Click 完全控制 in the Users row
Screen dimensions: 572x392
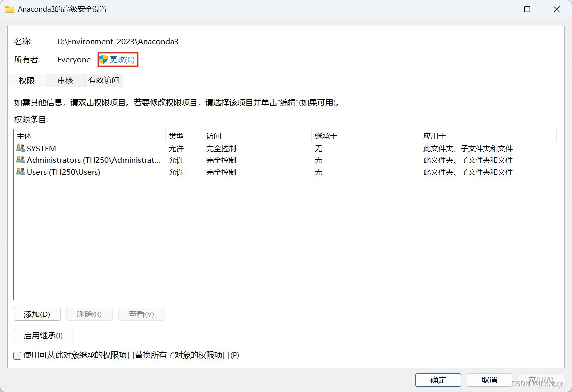(221, 172)
